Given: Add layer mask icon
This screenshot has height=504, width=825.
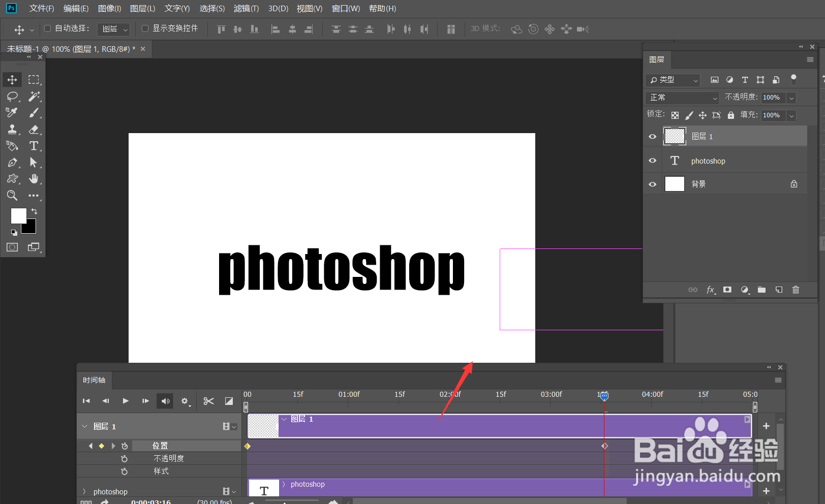Looking at the screenshot, I should [x=727, y=290].
